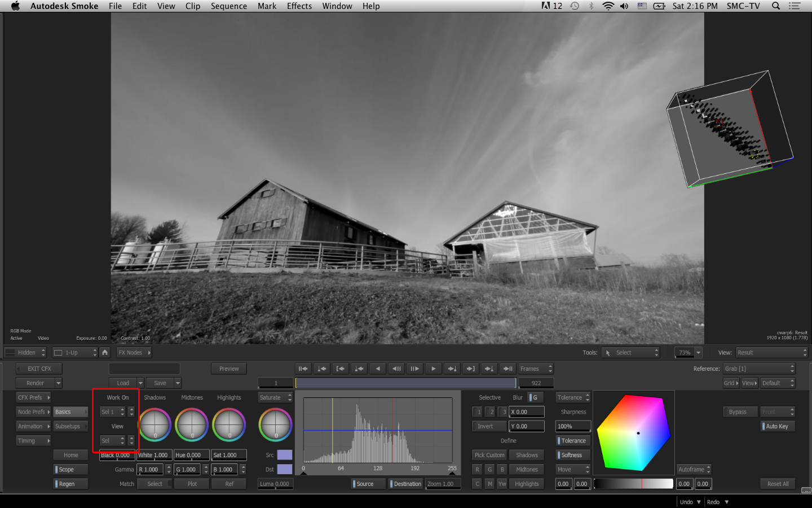Click the EXIT CFX button
This screenshot has height=508, width=812.
coord(39,369)
